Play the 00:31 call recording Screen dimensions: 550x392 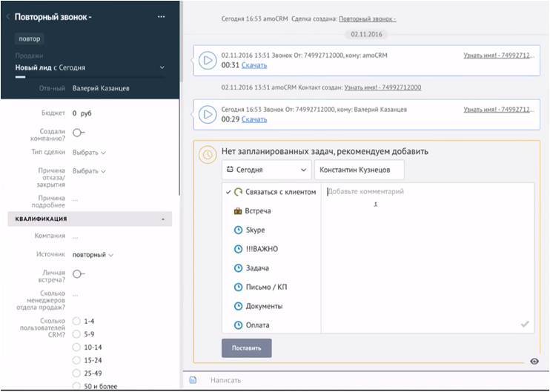(208, 60)
